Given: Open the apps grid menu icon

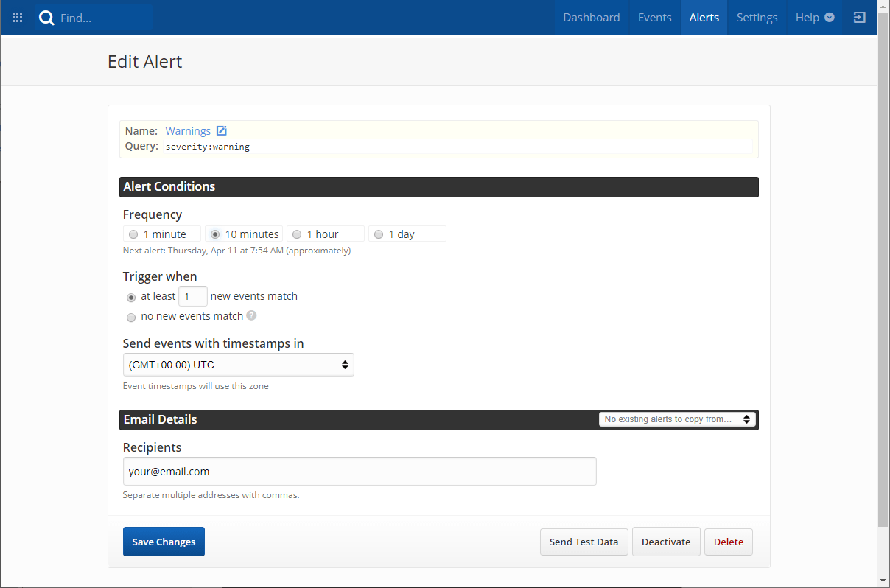Looking at the screenshot, I should (18, 18).
